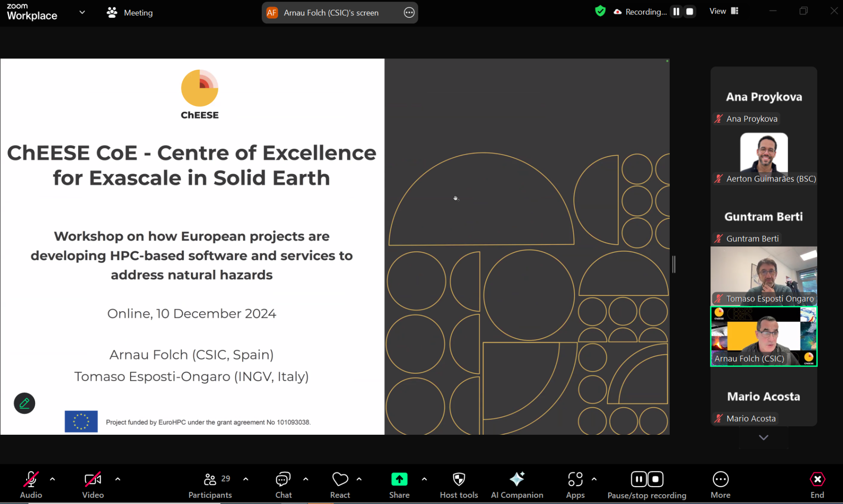Viewport: 843px width, 504px height.
Task: Open the Participants list
Action: pos(210,484)
